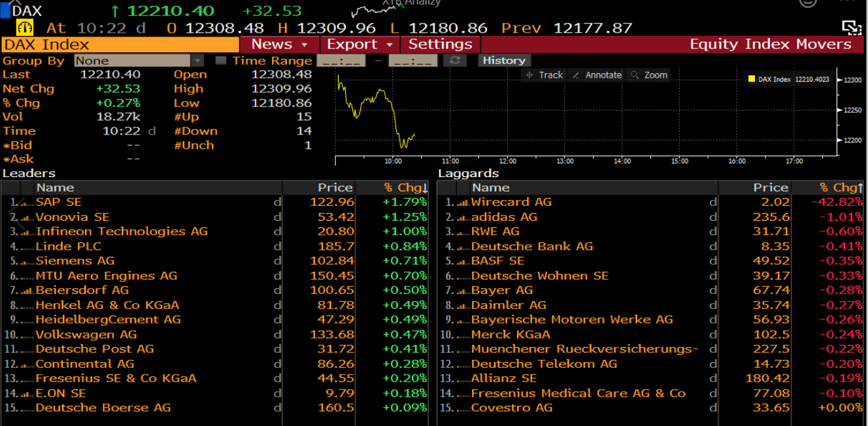The height and width of the screenshot is (426, 868).
Task: Click the refresh icon next to Time Range
Action: (454, 60)
